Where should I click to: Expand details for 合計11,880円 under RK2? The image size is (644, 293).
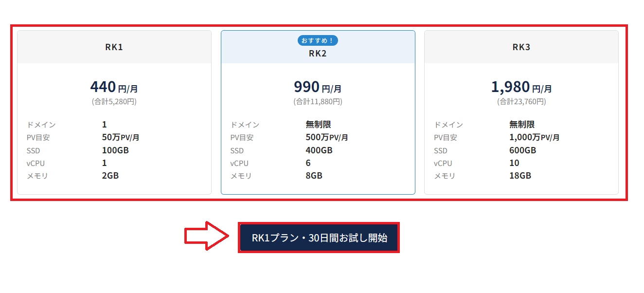318,101
